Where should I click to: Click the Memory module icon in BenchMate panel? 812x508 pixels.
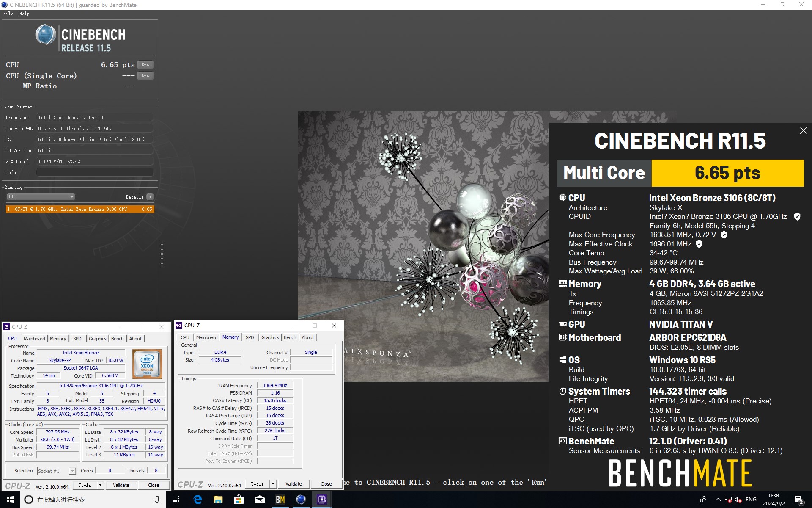pos(562,284)
